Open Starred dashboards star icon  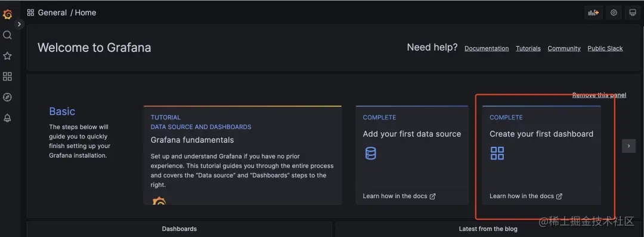coord(7,56)
